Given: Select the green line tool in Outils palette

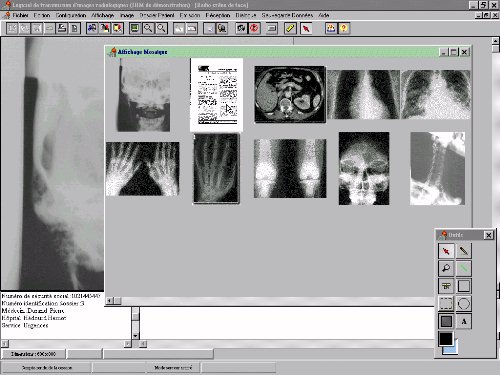Looking at the screenshot, I should click(x=464, y=268).
